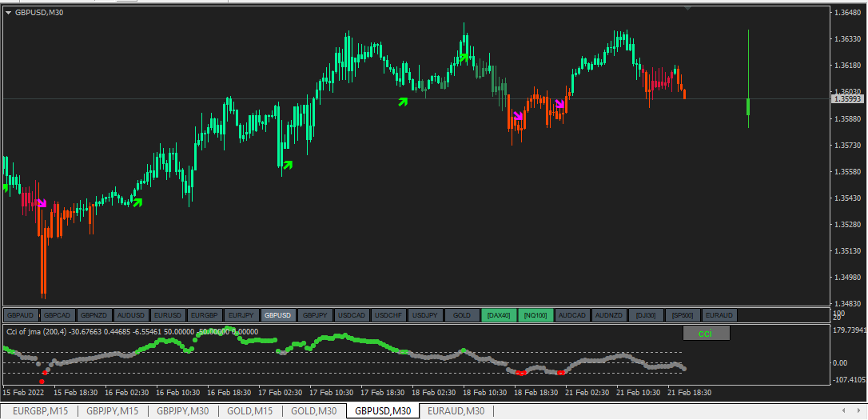The width and height of the screenshot is (868, 420).
Task: Choose the EURAUD symbol button
Action: tap(719, 315)
